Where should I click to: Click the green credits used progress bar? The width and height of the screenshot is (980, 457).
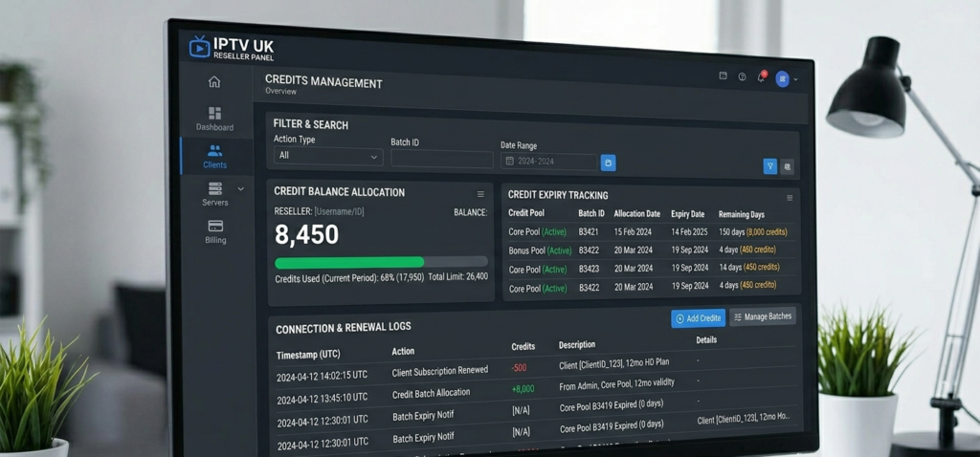tap(349, 262)
